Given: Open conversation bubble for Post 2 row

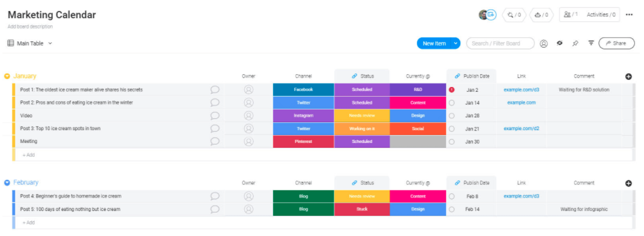Looking at the screenshot, I should 215,103.
